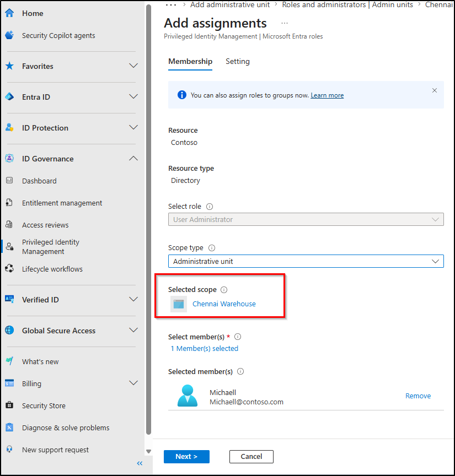Open the Chennai Warehouse scope link
Screen dimensions: 455x476
(x=224, y=304)
